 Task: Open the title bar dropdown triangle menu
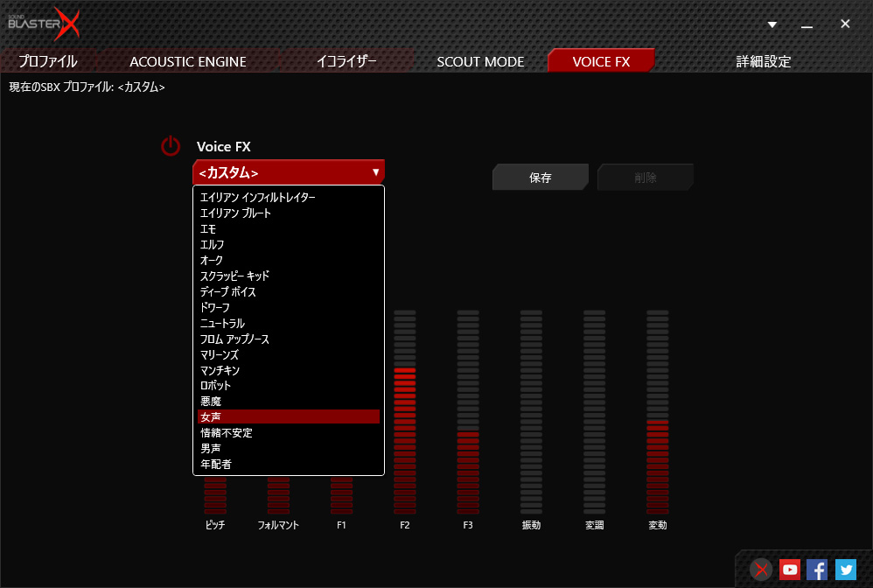coord(772,24)
